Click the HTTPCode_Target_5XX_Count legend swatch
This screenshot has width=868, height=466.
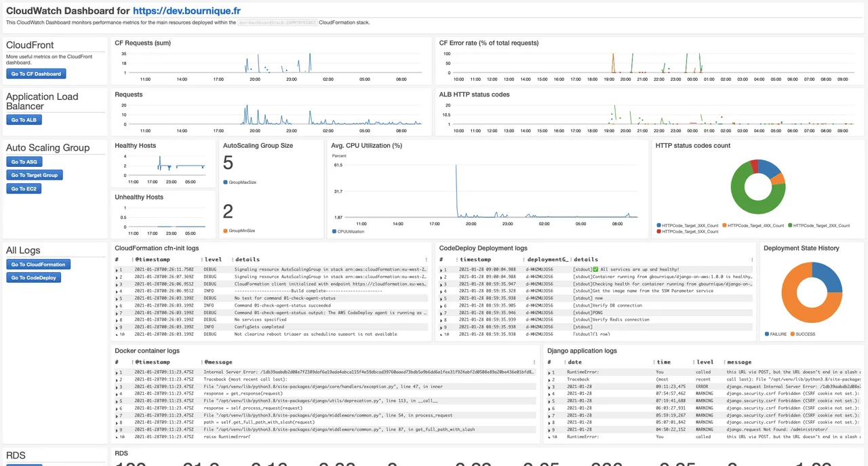coord(659,231)
